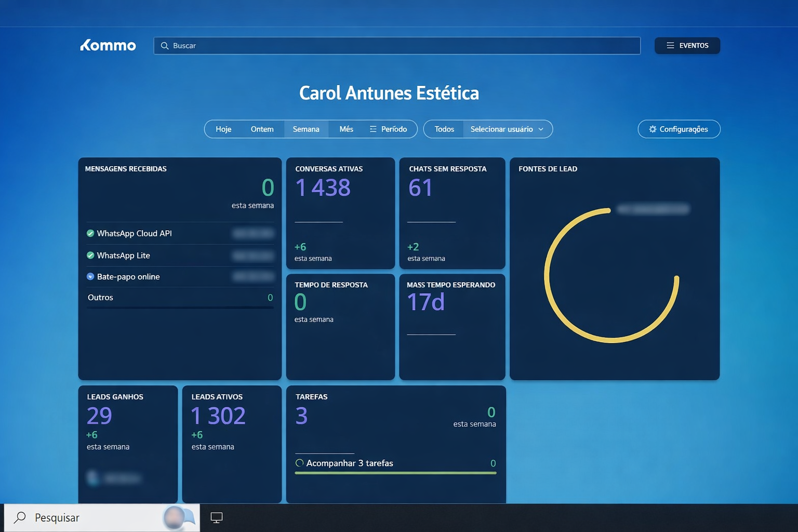Click the circle icon beside Acompanhar 3 tarefas
Image resolution: width=798 pixels, height=532 pixels.
[299, 463]
